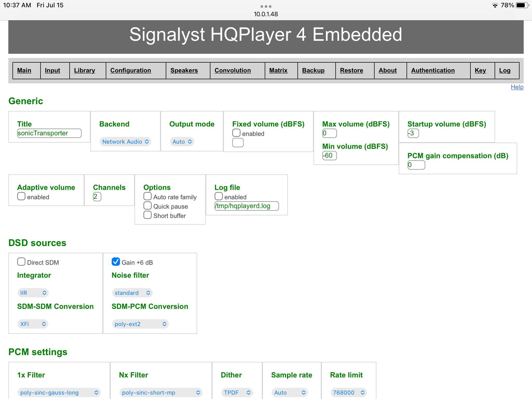Tap the three-dot multitasking icon at top
532x399 pixels.
pyautogui.click(x=266, y=6)
